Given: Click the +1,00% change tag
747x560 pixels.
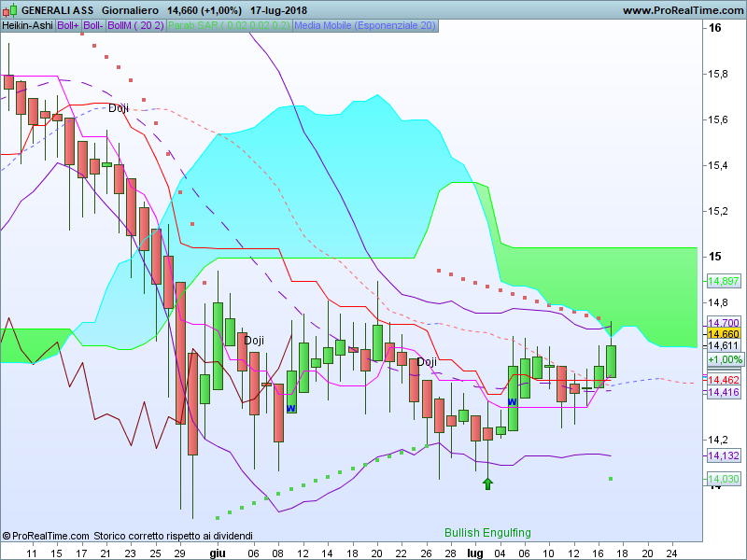Looking at the screenshot, I should (725, 359).
